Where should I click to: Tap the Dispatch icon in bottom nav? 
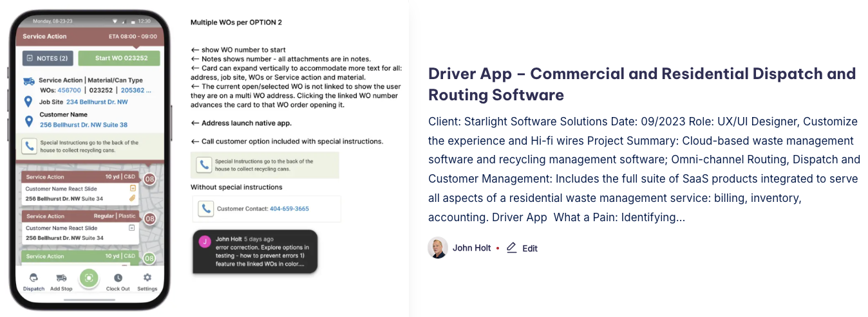[33, 278]
